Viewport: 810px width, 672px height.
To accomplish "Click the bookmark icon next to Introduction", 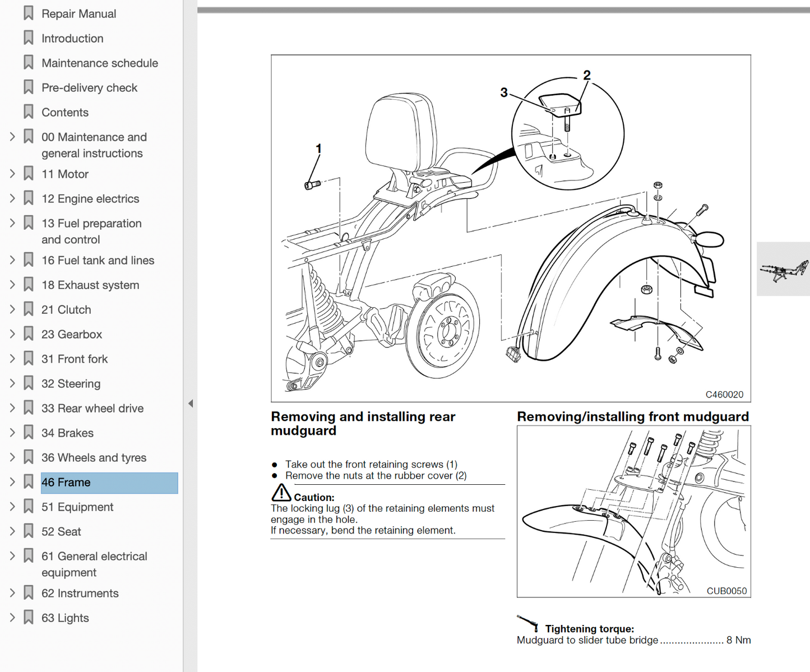I will [x=29, y=38].
